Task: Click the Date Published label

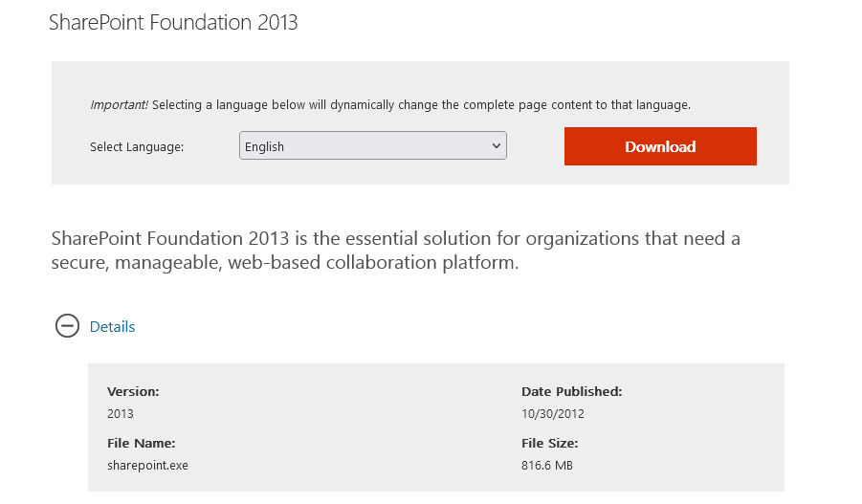Action: (571, 391)
